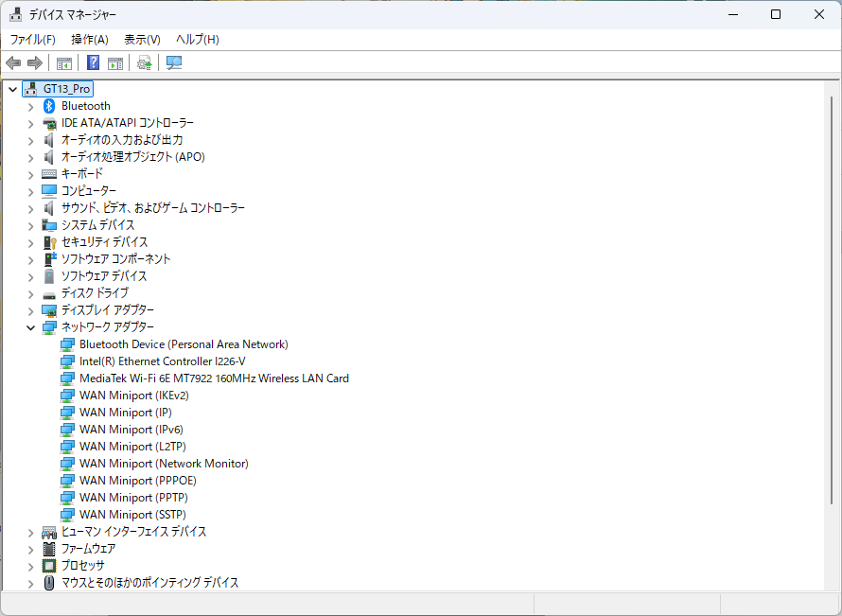Click the セキュリティ デバイス key icon
This screenshot has height=616, width=842.
[49, 242]
